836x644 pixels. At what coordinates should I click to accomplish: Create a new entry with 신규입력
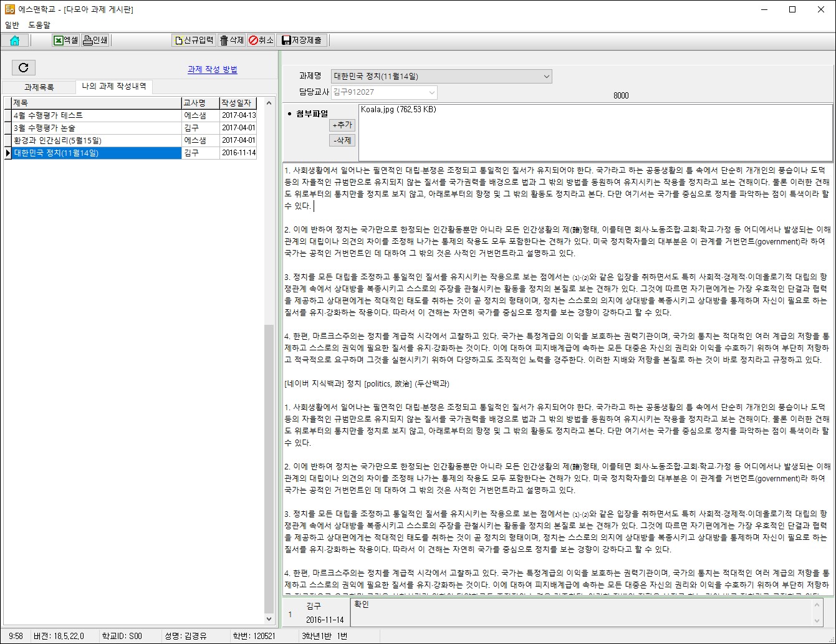tap(194, 41)
